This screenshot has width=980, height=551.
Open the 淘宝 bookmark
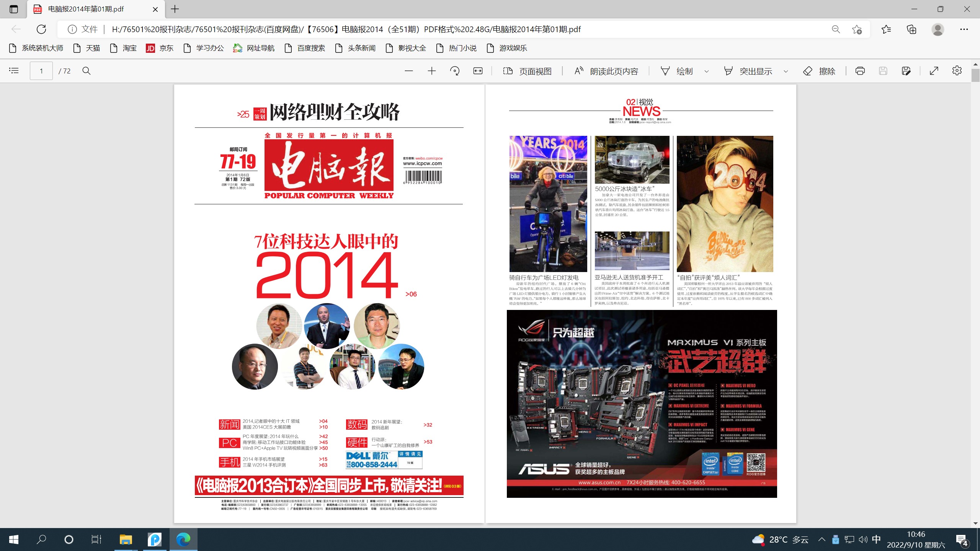coord(123,48)
